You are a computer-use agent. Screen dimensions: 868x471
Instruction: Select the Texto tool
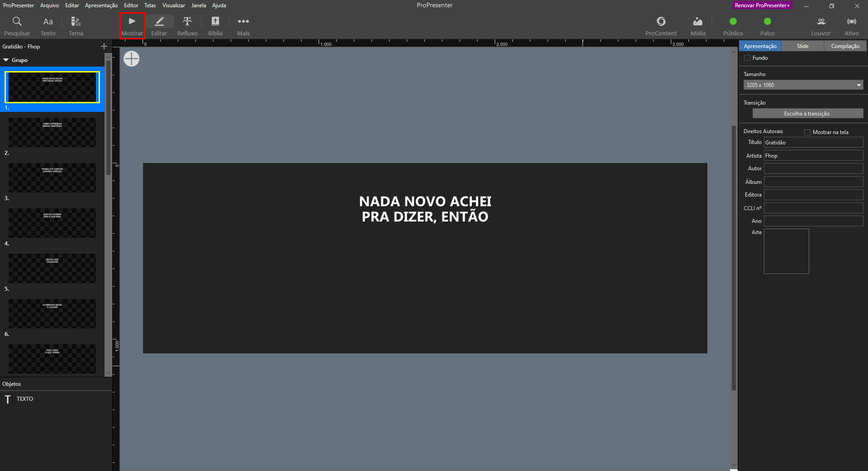pyautogui.click(x=48, y=26)
